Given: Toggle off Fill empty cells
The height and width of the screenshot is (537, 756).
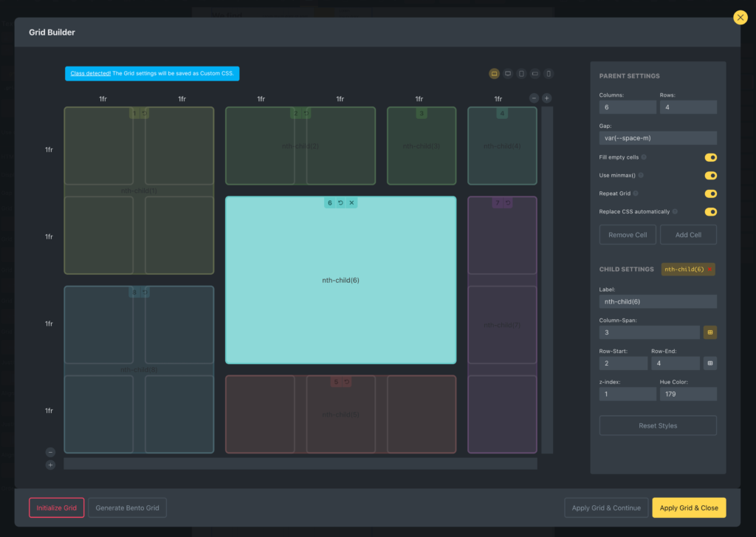Looking at the screenshot, I should tap(710, 157).
